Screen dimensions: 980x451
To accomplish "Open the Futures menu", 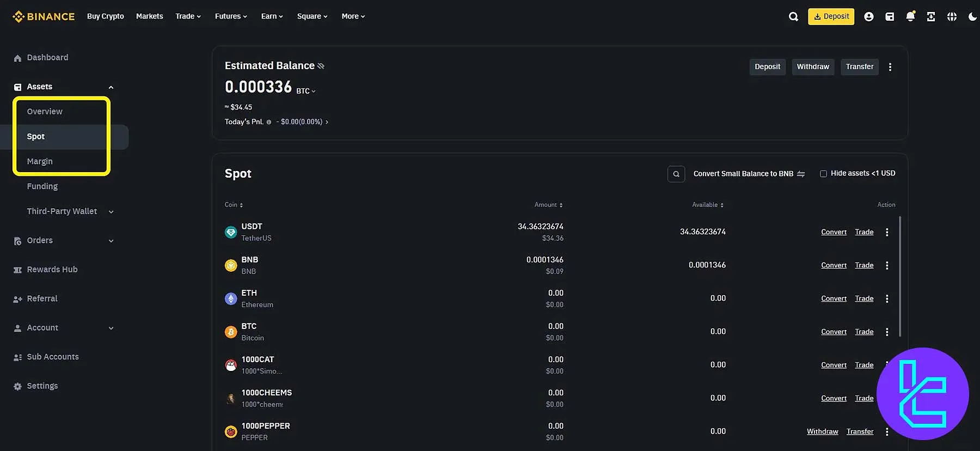I will coord(230,16).
